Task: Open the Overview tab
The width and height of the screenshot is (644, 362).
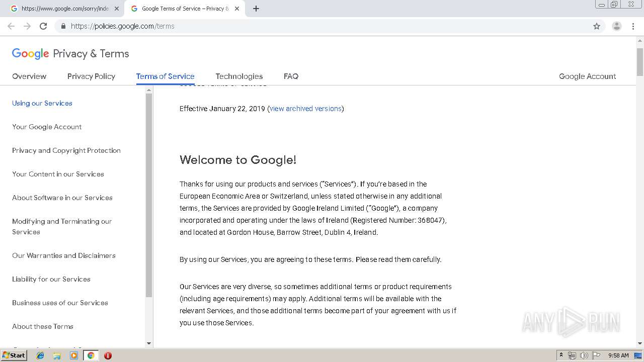Action: [x=29, y=76]
